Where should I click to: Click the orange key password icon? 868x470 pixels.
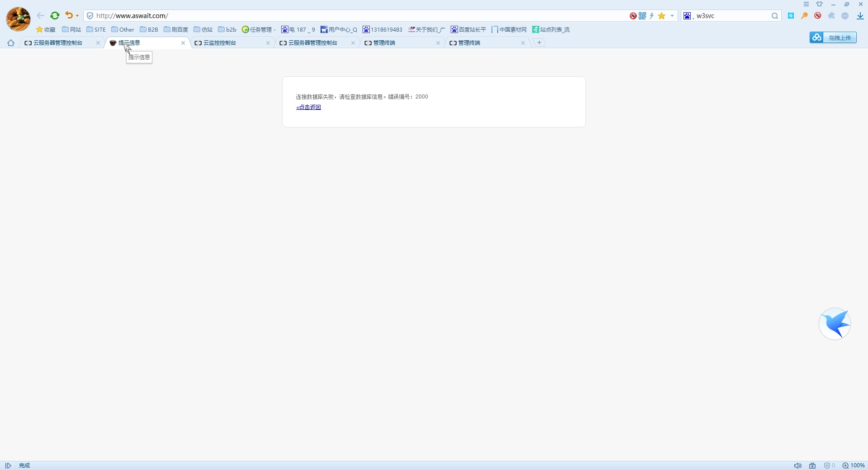[804, 16]
